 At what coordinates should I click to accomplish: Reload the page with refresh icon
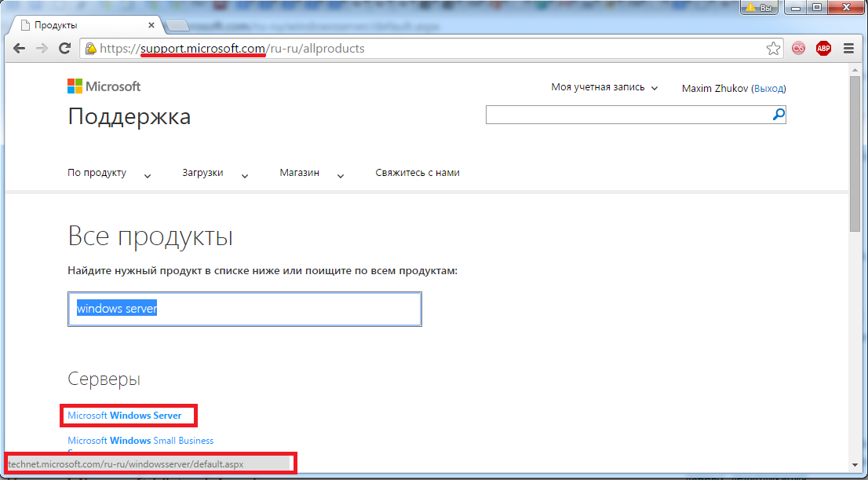coord(65,49)
